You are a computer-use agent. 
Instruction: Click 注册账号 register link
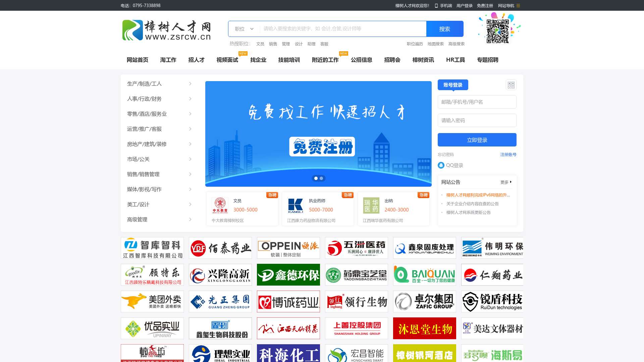pos(508,155)
